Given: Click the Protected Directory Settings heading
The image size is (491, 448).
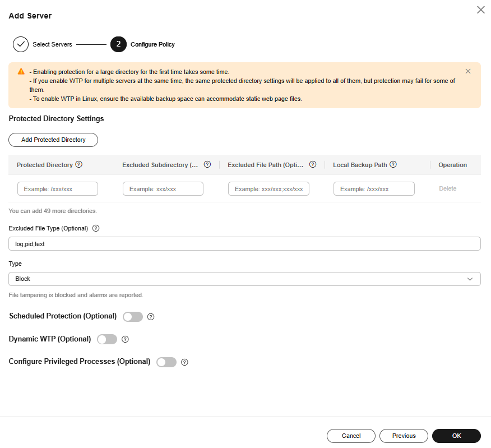Looking at the screenshot, I should pos(56,119).
